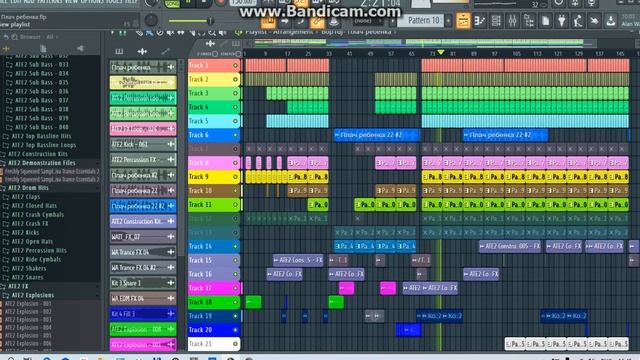Image resolution: width=640 pixels, height=360 pixels.
Task: Open the Channel rack view
Action: pos(496,20)
